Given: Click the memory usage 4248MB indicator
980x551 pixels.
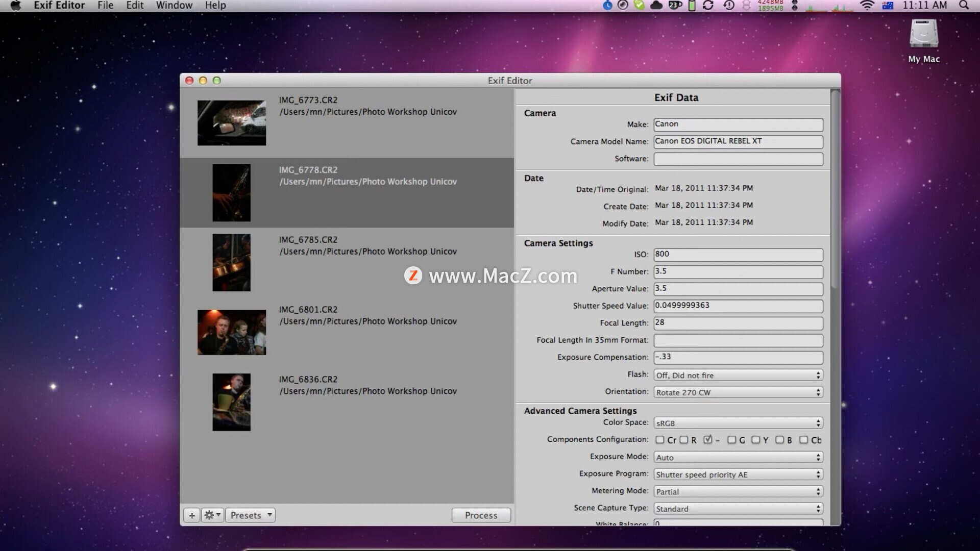Looking at the screenshot, I should tap(770, 5).
